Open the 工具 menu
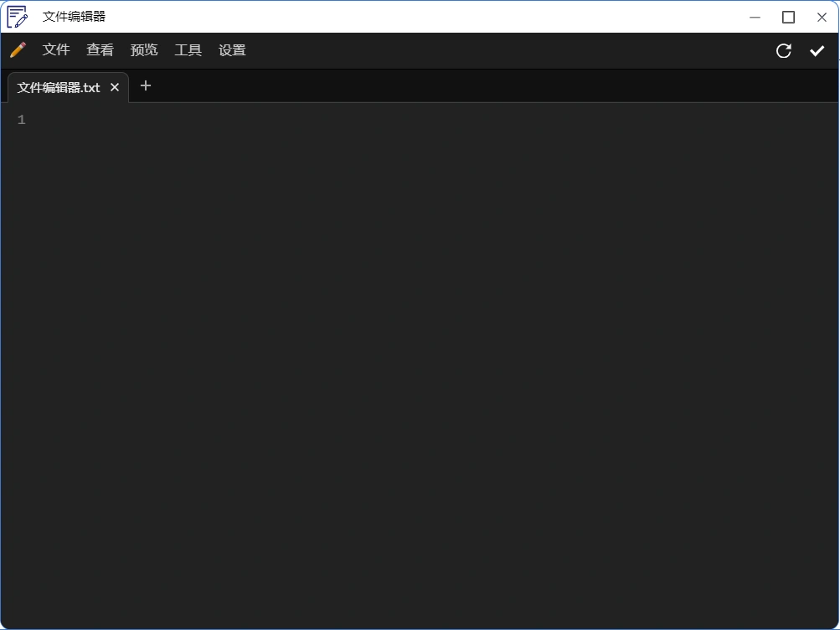Image resolution: width=840 pixels, height=630 pixels. point(188,50)
